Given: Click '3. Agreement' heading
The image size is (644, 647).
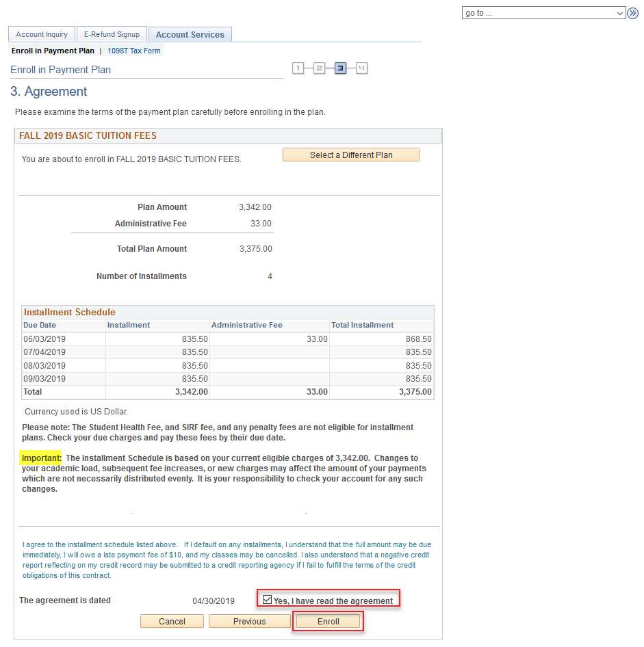Looking at the screenshot, I should click(49, 92).
